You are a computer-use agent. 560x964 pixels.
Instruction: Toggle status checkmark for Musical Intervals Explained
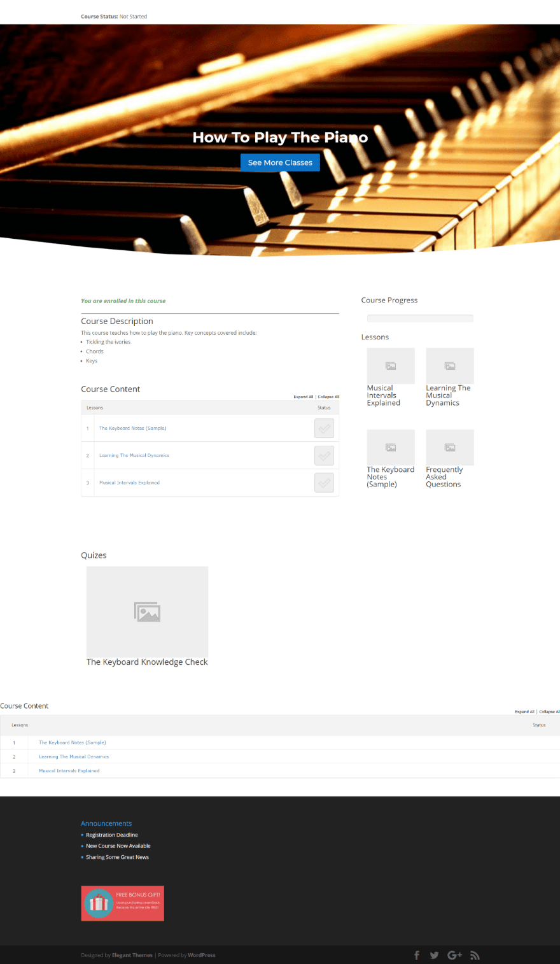[x=324, y=483]
